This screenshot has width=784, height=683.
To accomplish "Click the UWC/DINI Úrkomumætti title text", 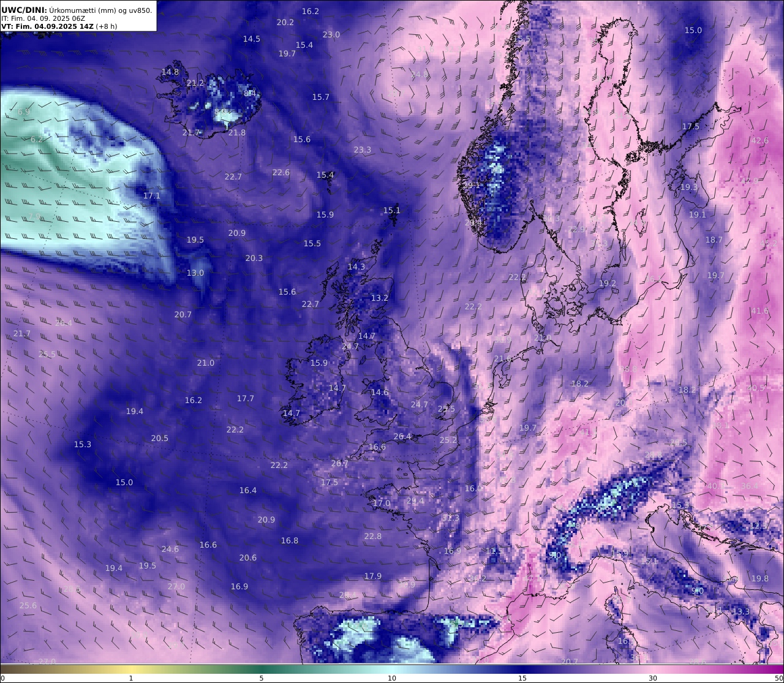I will 77,10.
